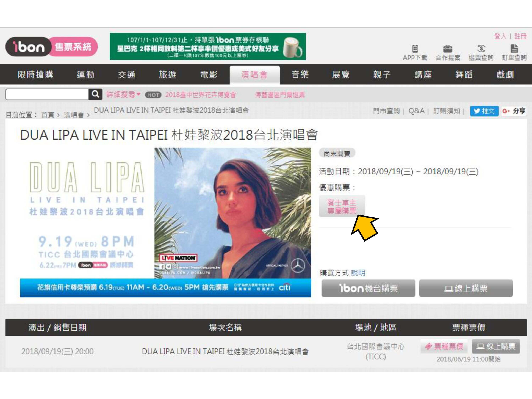Open the 親子 category
The height and width of the screenshot is (399, 532).
point(382,74)
